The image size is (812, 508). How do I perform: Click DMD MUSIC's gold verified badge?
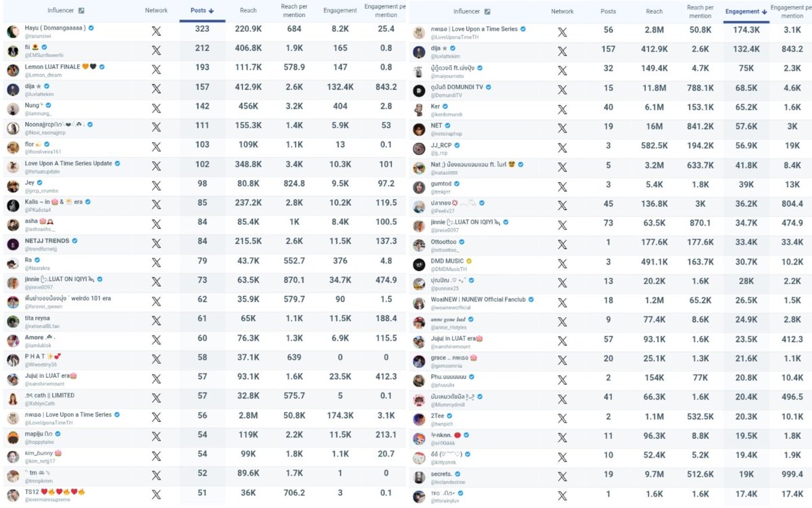(468, 261)
